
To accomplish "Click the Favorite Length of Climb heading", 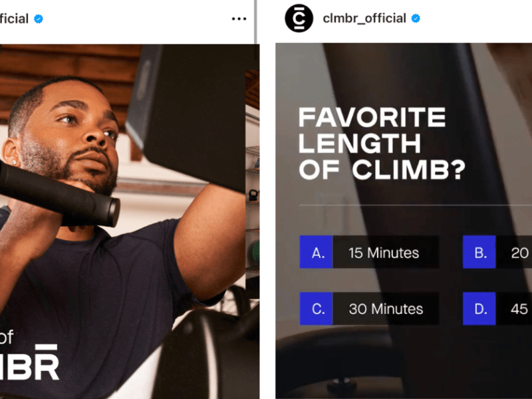I will click(x=382, y=143).
